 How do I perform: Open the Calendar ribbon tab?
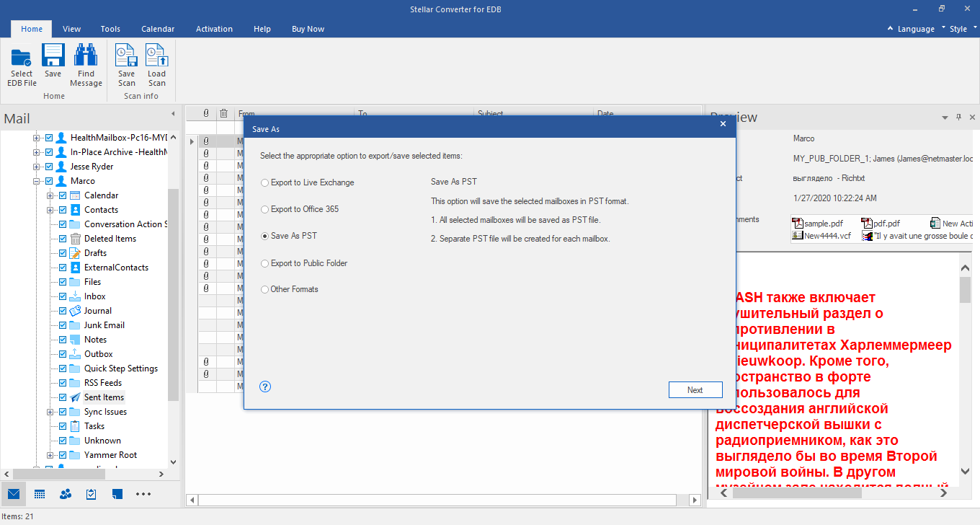(158, 29)
